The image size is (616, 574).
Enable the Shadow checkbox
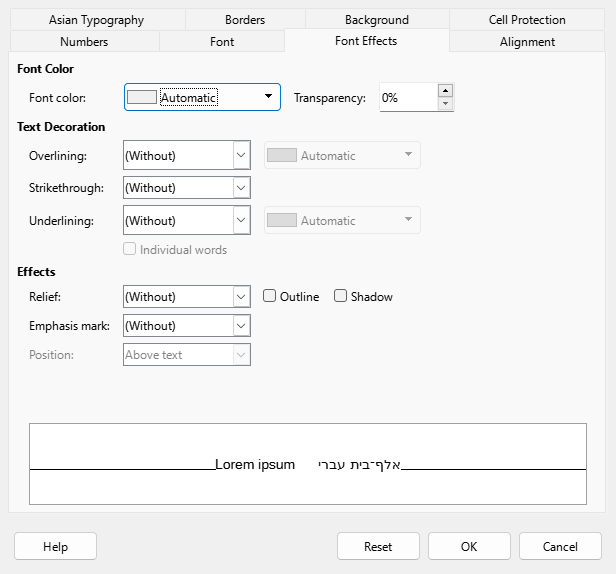(x=340, y=296)
